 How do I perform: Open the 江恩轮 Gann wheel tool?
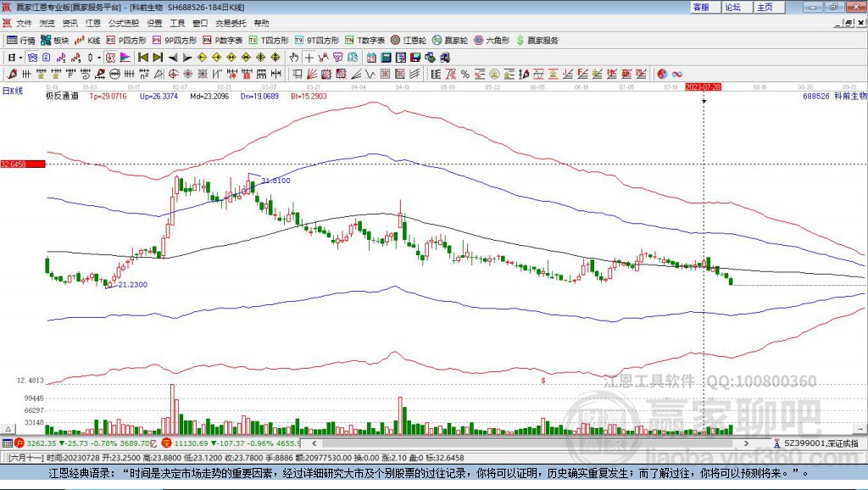click(x=409, y=41)
